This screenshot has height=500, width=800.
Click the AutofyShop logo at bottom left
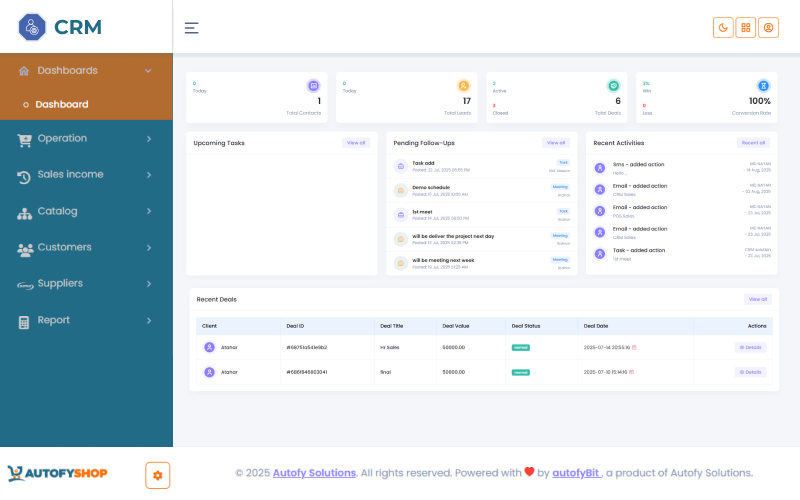pyautogui.click(x=57, y=473)
